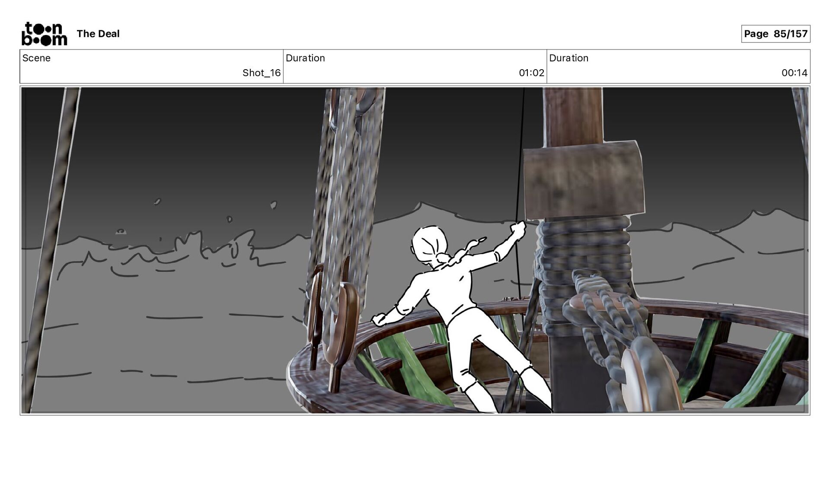Image resolution: width=830 pixels, height=504 pixels.
Task: Select the title text 'The Deal'
Action: pos(98,34)
